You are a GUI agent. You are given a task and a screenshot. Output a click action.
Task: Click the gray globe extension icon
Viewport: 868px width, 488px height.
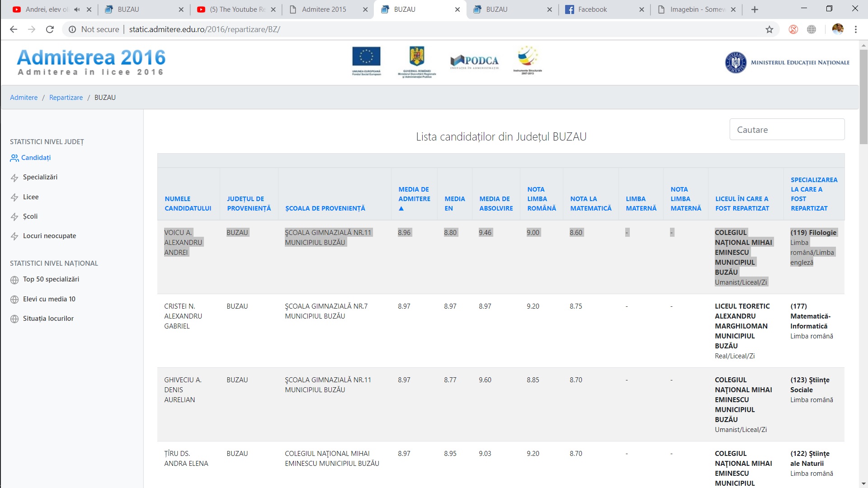[x=811, y=29]
